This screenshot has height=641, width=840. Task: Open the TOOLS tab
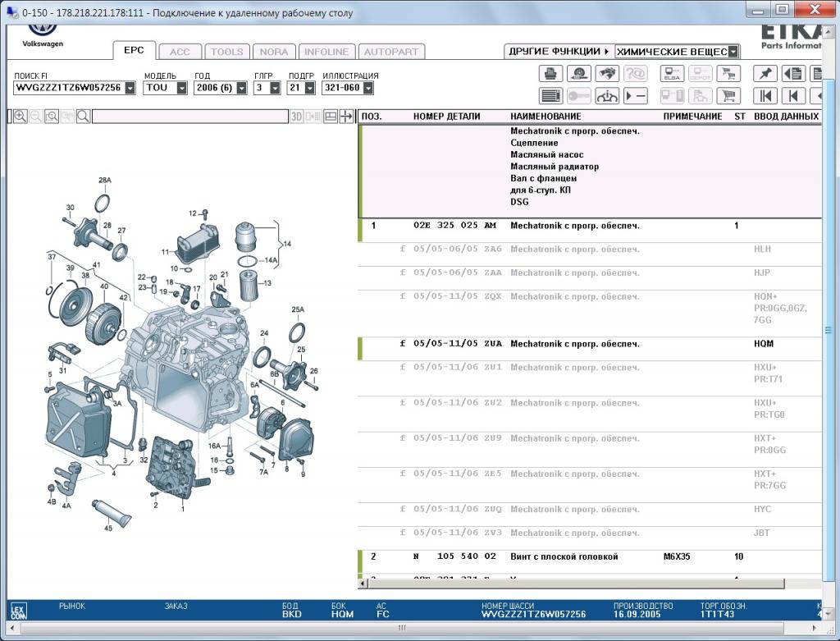pyautogui.click(x=226, y=52)
